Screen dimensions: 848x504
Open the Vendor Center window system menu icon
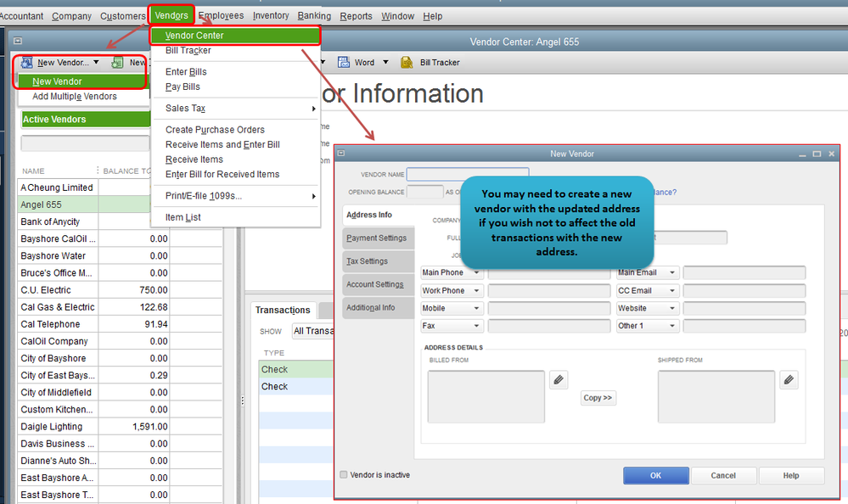(18, 41)
